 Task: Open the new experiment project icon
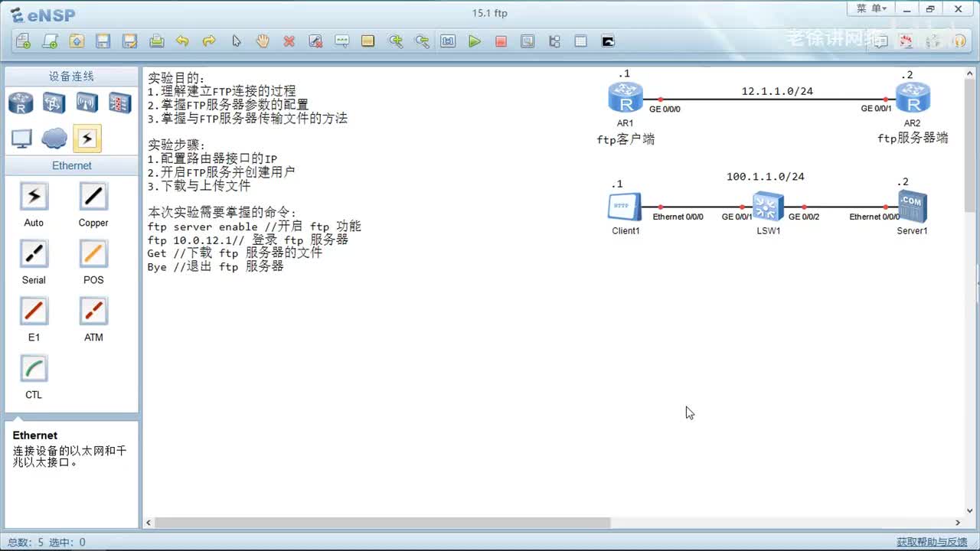(50, 41)
